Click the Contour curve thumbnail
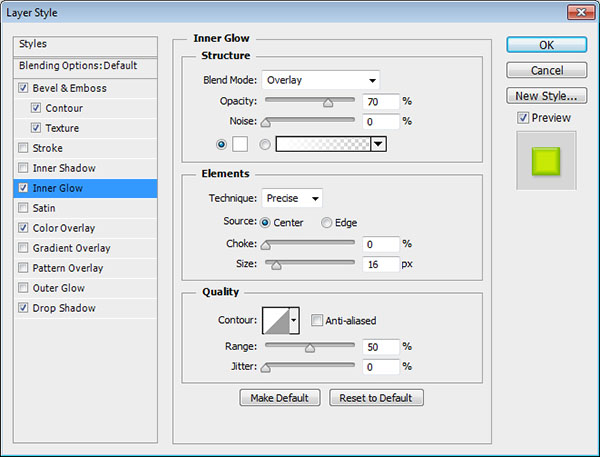Viewport: 600px width, 457px height. (x=274, y=320)
